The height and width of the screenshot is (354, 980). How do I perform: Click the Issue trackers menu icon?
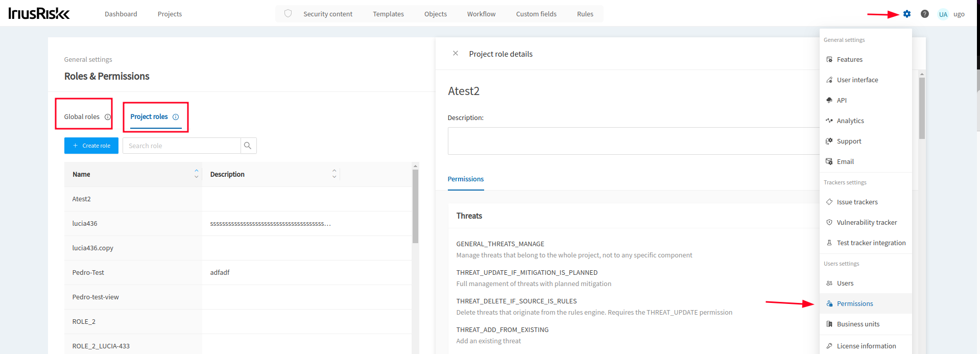coord(829,202)
